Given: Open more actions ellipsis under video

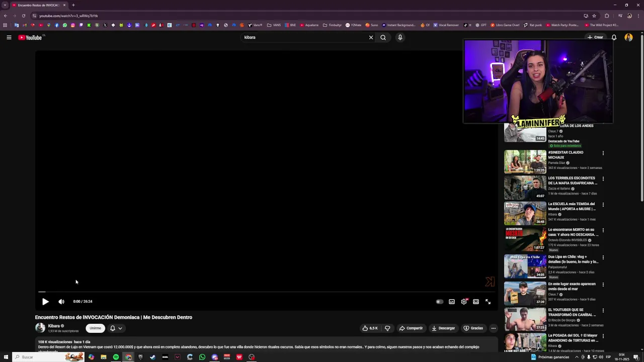Looking at the screenshot, I should click(493, 328).
